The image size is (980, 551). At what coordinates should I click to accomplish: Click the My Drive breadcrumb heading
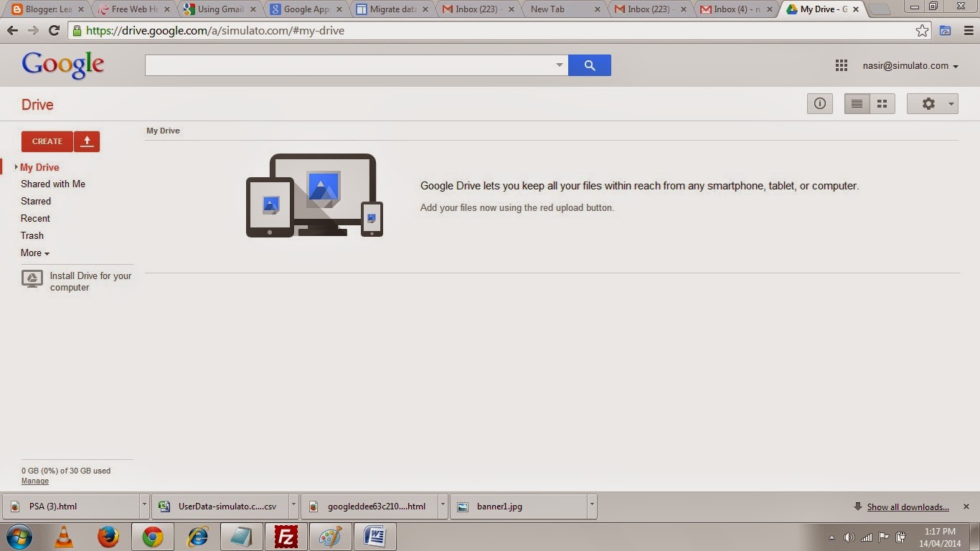point(163,131)
